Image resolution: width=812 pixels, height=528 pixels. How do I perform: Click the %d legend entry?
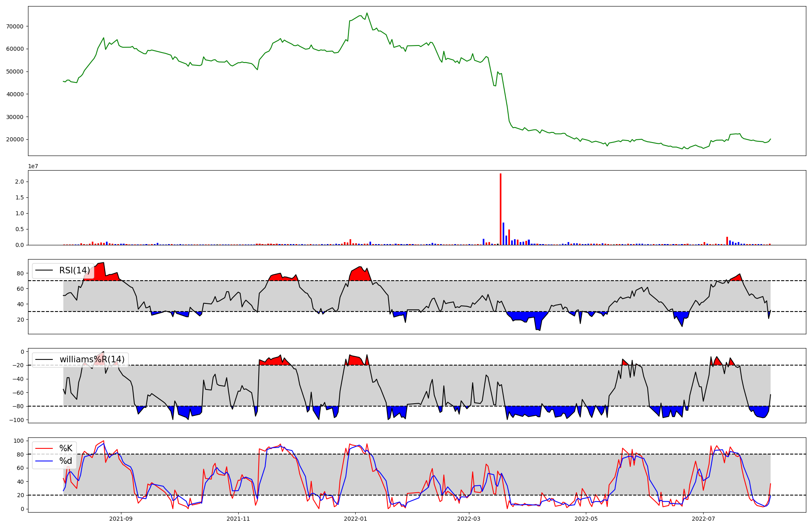point(66,461)
